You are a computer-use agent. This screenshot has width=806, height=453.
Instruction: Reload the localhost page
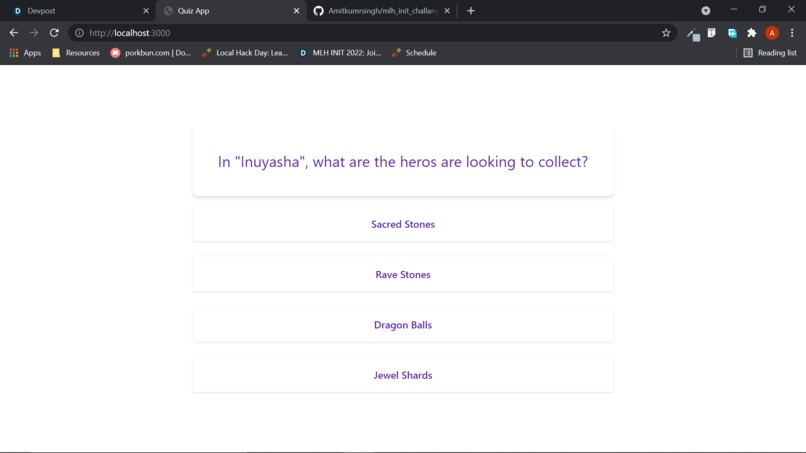click(x=54, y=33)
